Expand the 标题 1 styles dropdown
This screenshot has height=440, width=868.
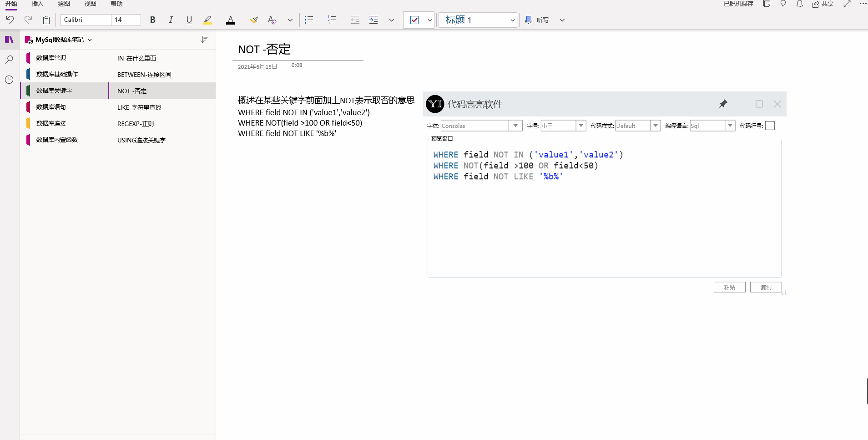click(x=512, y=20)
